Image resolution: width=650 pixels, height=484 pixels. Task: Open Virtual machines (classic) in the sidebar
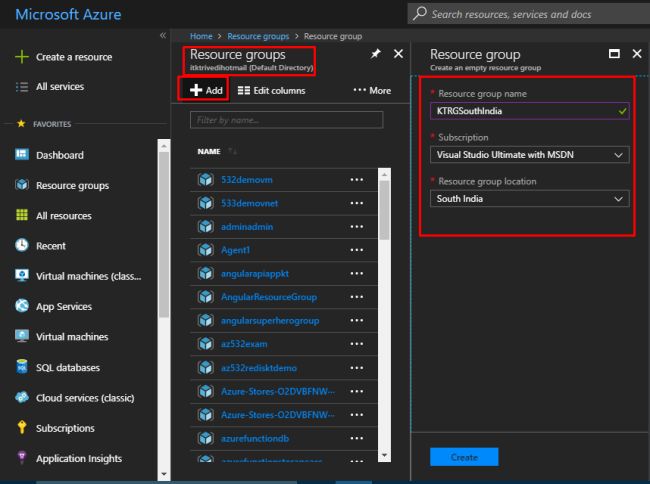pyautogui.click(x=88, y=276)
